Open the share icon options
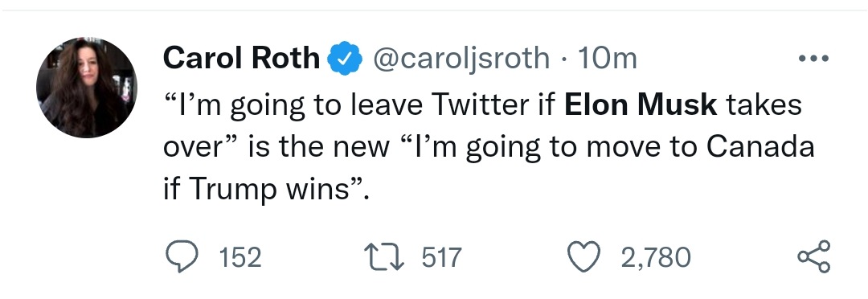Screen dimensions: 868x299 [813, 256]
